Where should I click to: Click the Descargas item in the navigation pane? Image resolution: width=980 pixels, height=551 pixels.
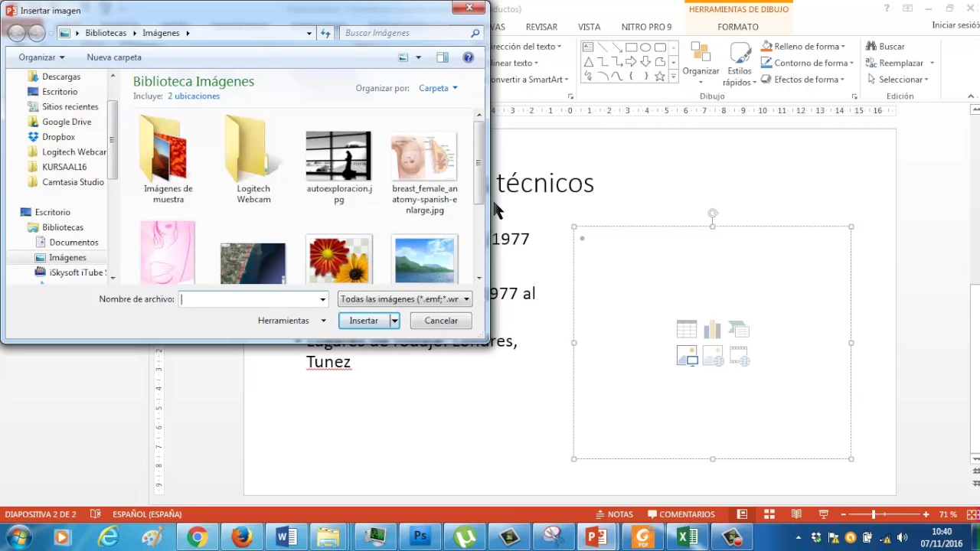click(60, 77)
